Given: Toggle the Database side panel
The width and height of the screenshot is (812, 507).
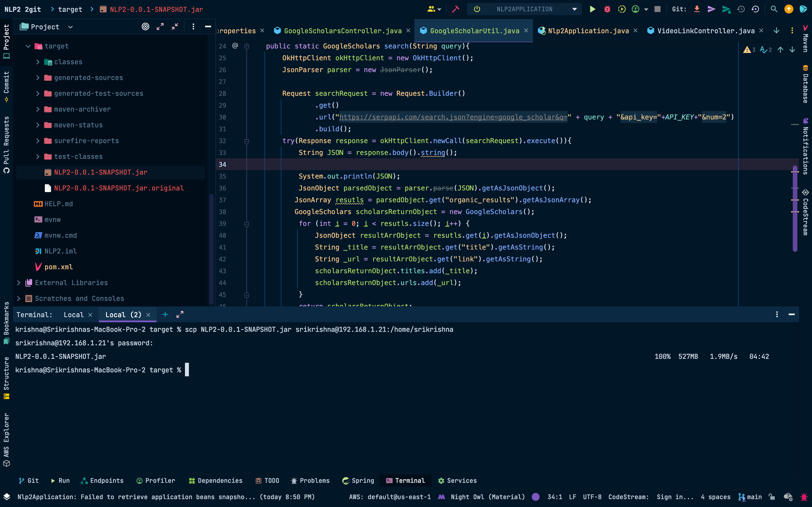Looking at the screenshot, I should pos(806,84).
